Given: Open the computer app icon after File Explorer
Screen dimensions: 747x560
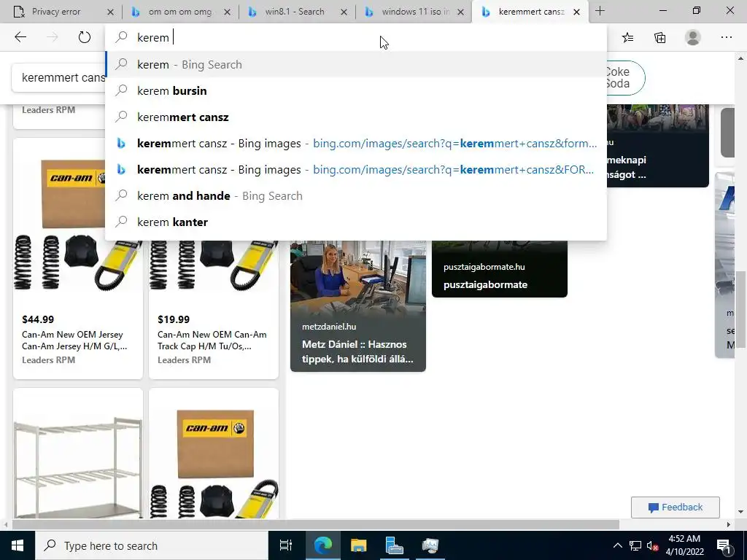Looking at the screenshot, I should click(x=395, y=545).
